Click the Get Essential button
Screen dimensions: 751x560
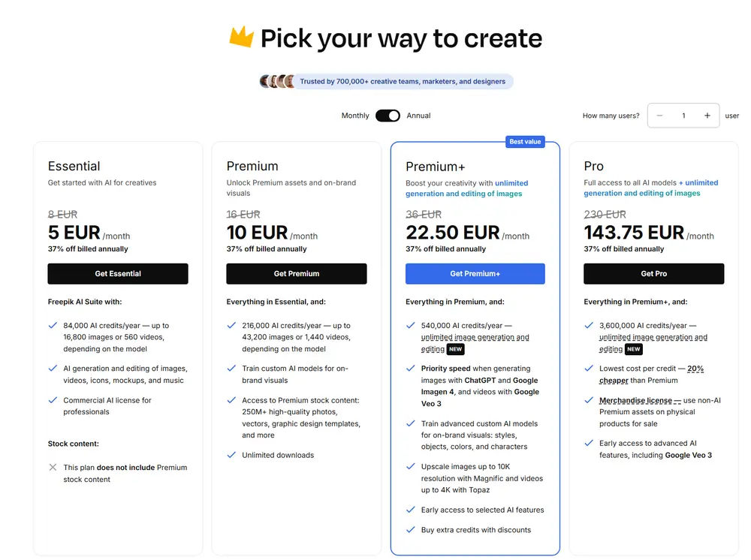[x=118, y=274]
